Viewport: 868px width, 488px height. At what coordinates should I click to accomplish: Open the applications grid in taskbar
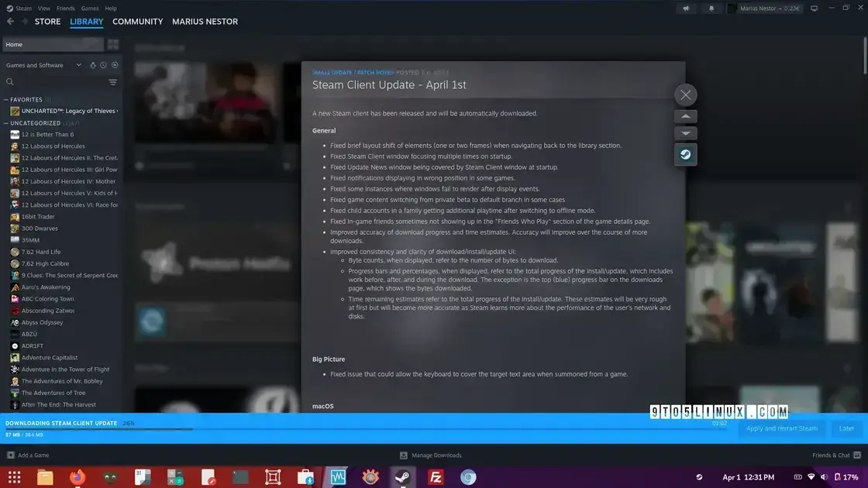coord(15,477)
